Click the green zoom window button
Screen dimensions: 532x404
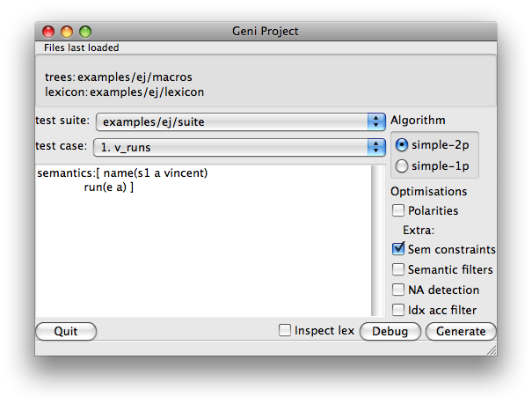[85, 32]
